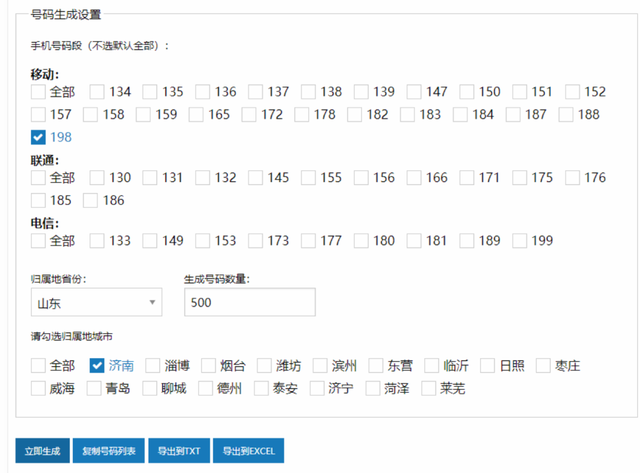
Task: Tick the 182 segment checkbox
Action: 354,115
